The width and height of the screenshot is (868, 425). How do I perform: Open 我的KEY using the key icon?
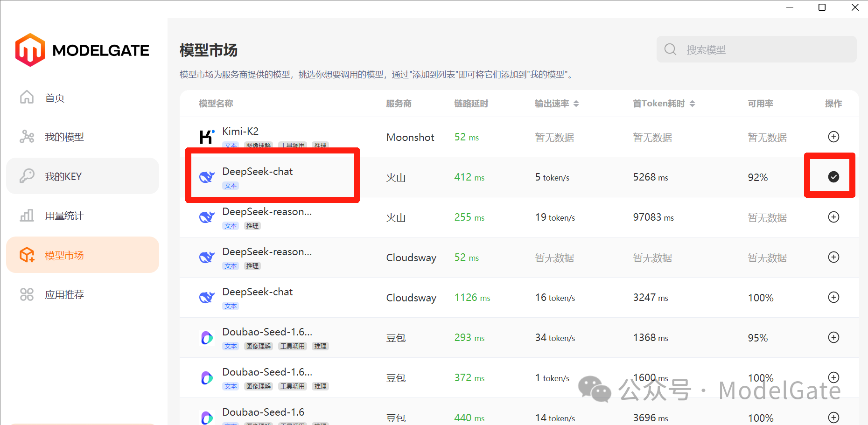point(27,176)
